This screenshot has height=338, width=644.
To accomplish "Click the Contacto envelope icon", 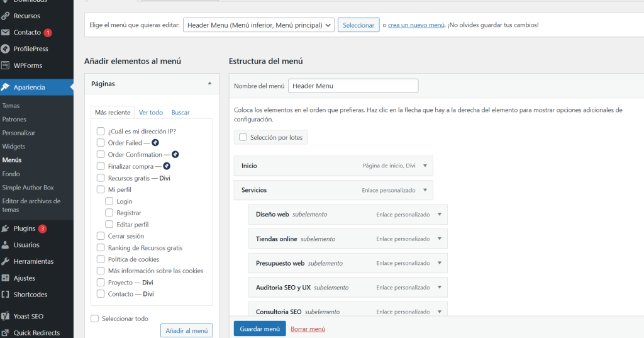I will [5, 32].
